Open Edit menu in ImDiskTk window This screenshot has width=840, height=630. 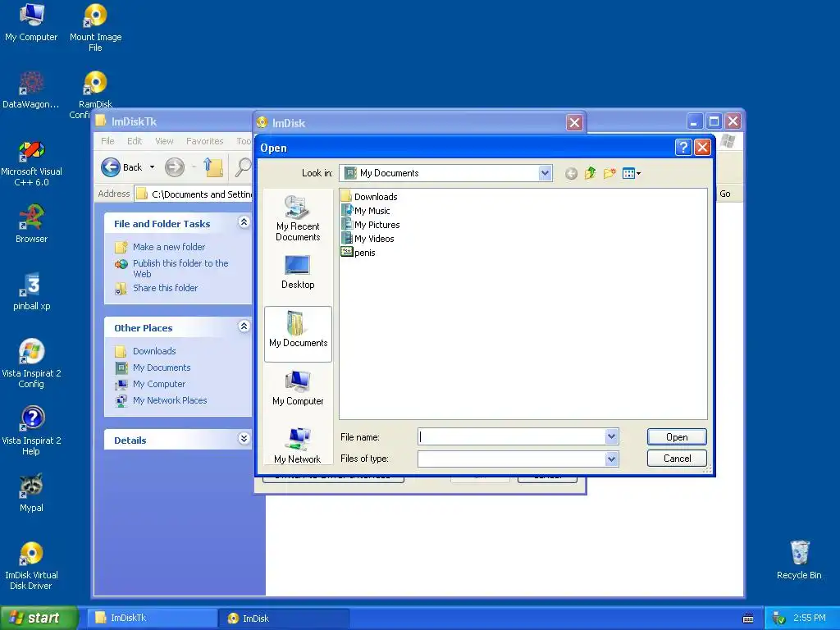(135, 141)
